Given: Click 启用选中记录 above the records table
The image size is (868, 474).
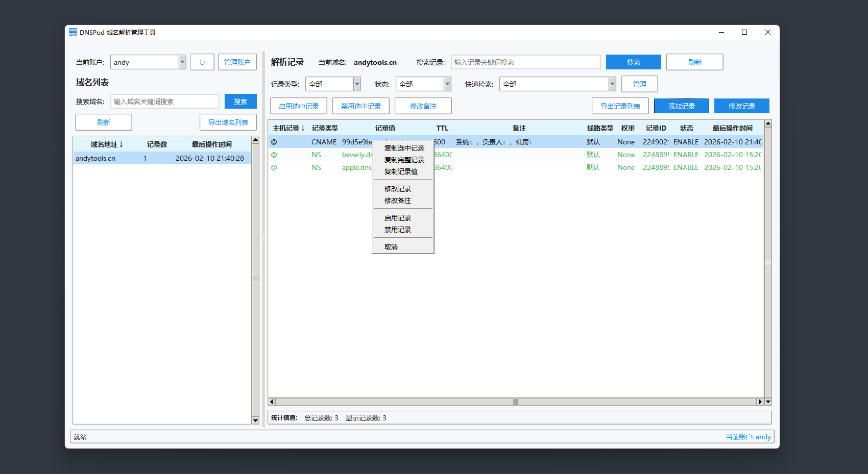Looking at the screenshot, I should pyautogui.click(x=299, y=106).
